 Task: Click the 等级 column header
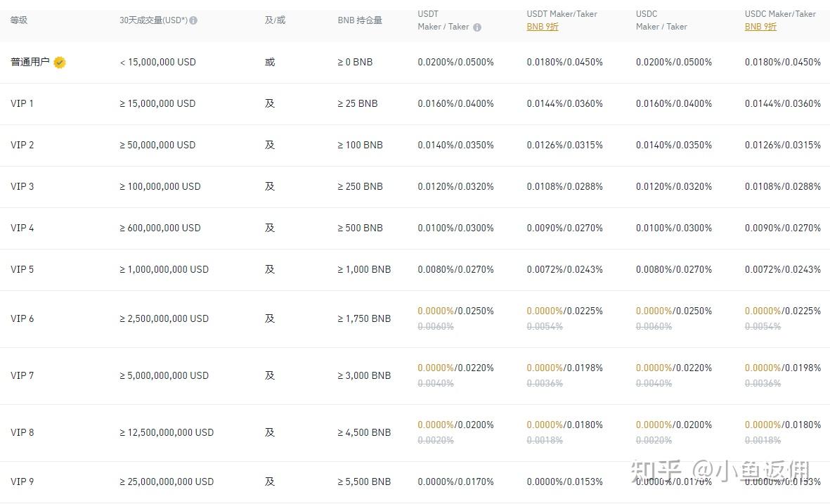click(19, 20)
